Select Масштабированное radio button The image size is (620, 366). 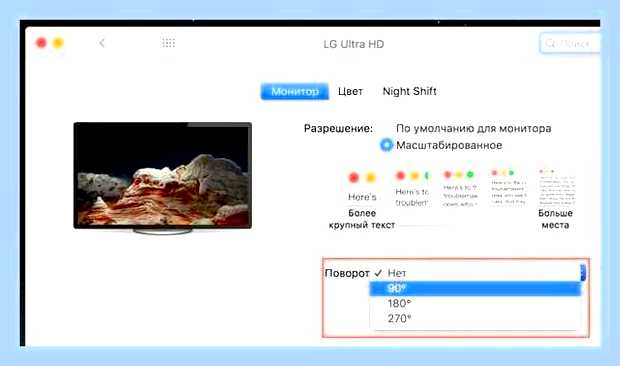(x=386, y=145)
